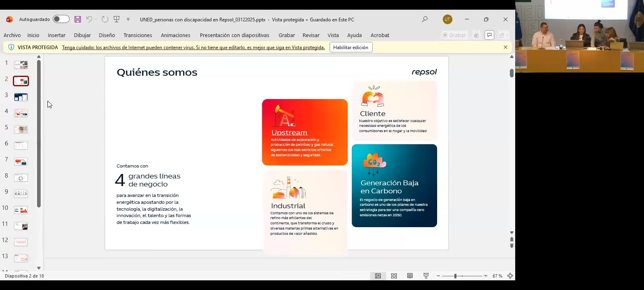The image size is (644, 290).
Task: Click the PowerPoint app logo icon
Action: tap(10, 19)
